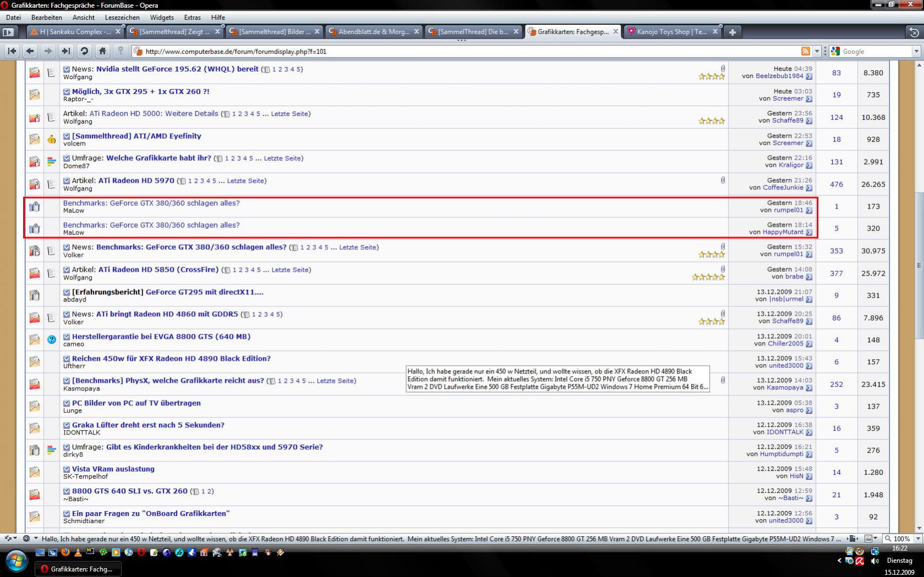Click into the Google search field
This screenshot has height=577, width=924.
pyautogui.click(x=876, y=51)
